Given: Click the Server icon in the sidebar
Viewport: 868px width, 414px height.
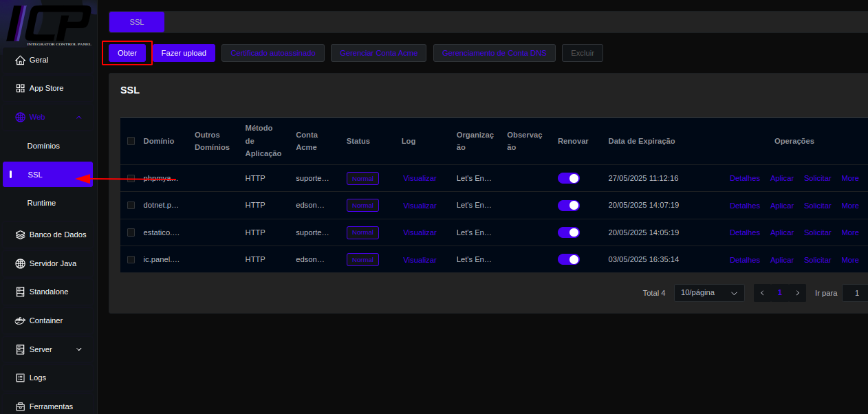Looking at the screenshot, I should click(x=20, y=349).
